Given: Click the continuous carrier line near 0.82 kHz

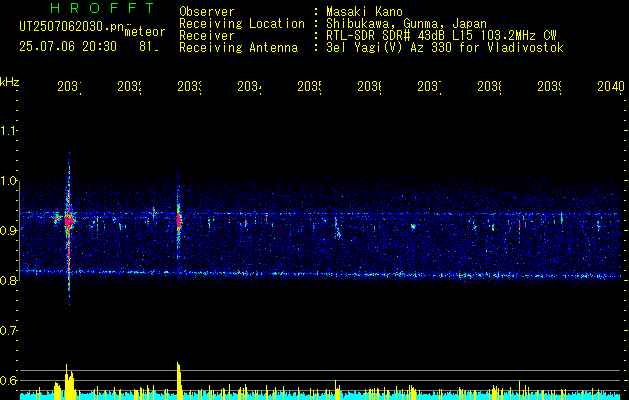Looking at the screenshot, I should pyautogui.click(x=320, y=274).
